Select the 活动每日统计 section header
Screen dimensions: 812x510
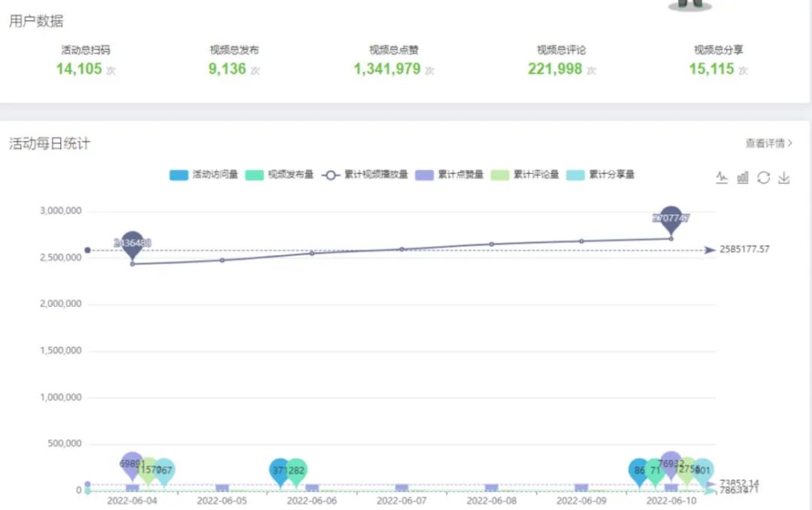(49, 143)
